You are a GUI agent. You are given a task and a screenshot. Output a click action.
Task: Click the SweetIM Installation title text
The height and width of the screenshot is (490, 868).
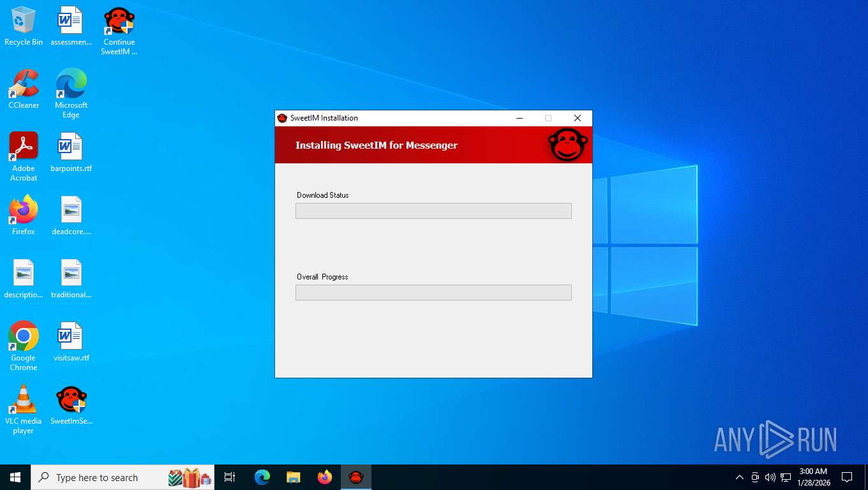[324, 118]
